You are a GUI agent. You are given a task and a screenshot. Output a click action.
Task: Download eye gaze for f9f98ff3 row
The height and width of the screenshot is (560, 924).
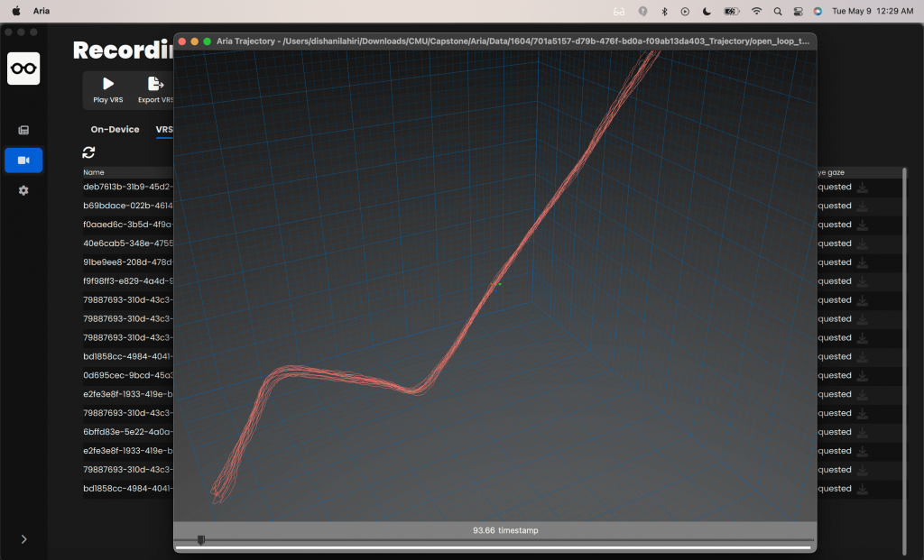point(862,281)
